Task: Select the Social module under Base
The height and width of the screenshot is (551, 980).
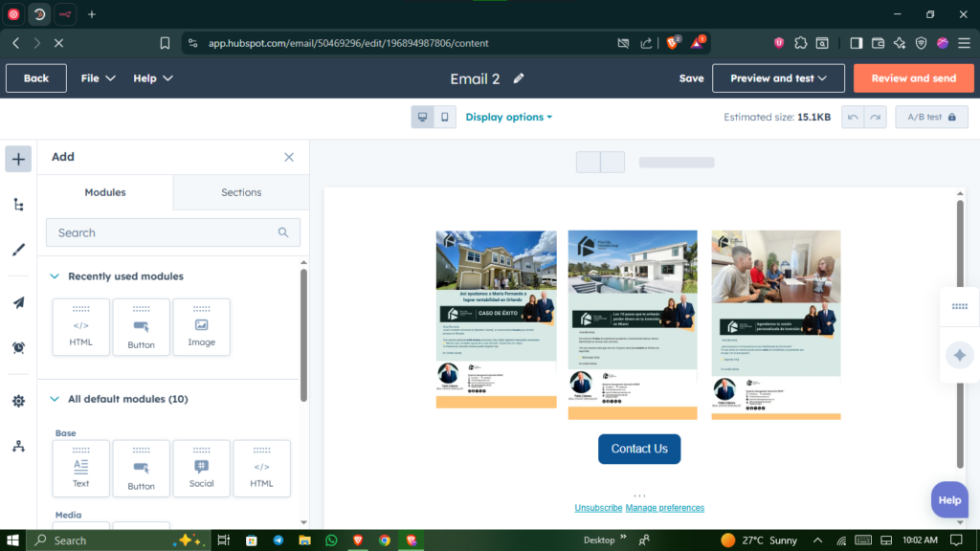Action: (201, 469)
